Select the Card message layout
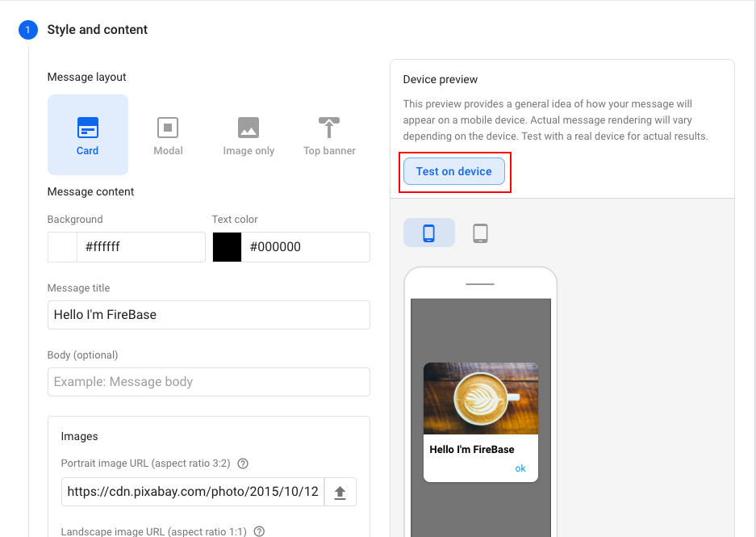 88,135
